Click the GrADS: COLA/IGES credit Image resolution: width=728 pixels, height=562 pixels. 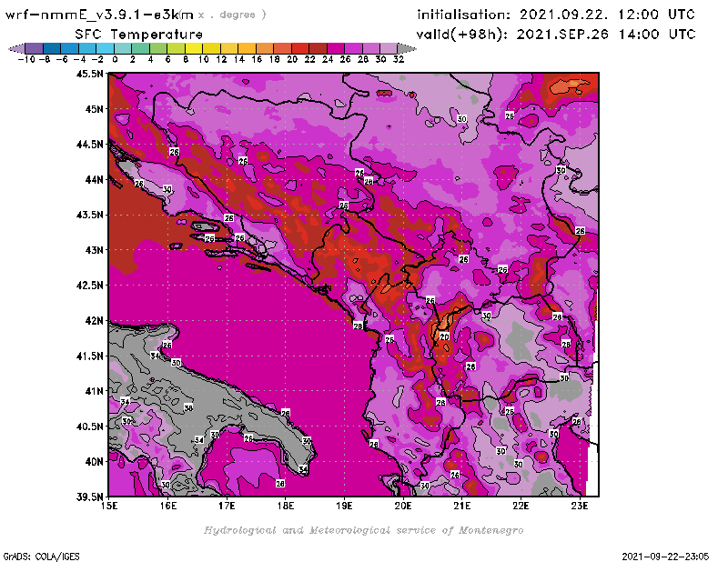[42, 557]
